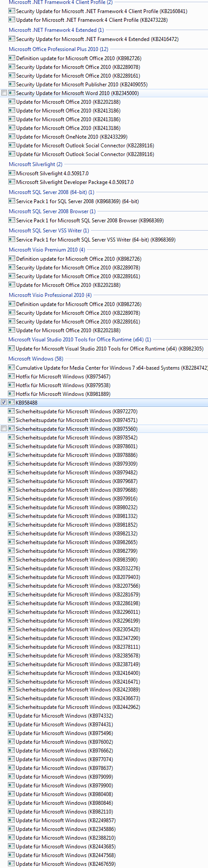Select Update für Microsoft Windows (KB2249857)
This screenshot has width=208, height=868.
[66, 820]
